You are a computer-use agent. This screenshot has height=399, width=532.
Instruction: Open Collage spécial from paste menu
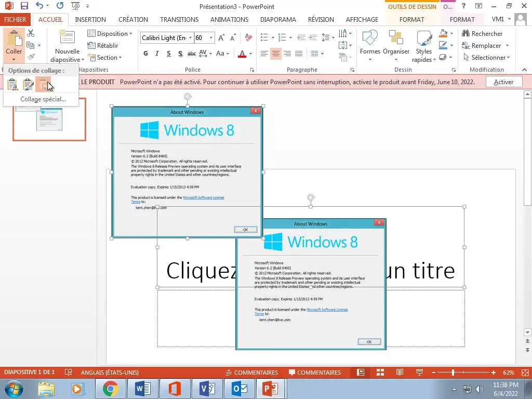[x=43, y=99]
